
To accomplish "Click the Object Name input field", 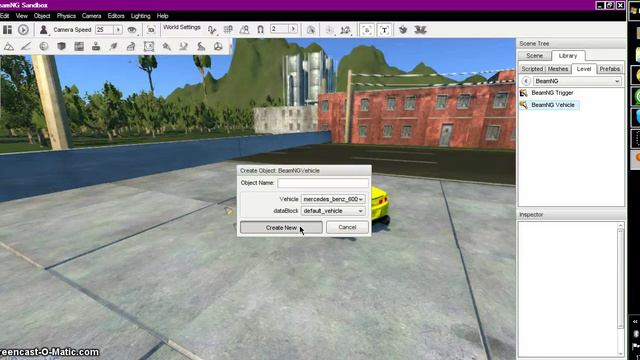I will [323, 183].
